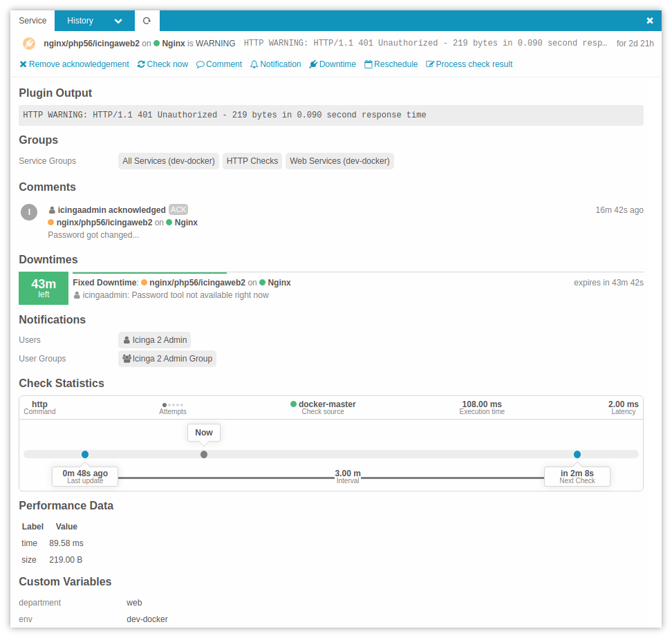Switch to the Service tab
This screenshot has width=672, height=638.
[32, 21]
